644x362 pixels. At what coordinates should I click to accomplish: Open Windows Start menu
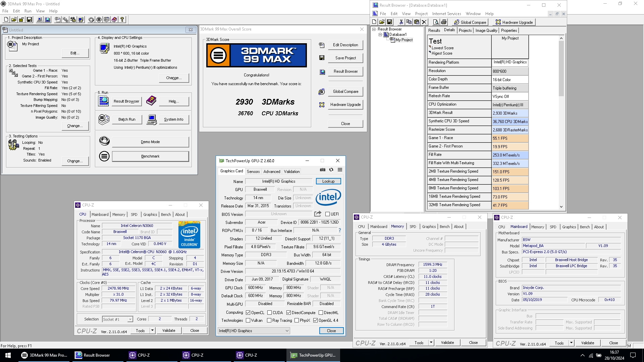[x=8, y=355]
